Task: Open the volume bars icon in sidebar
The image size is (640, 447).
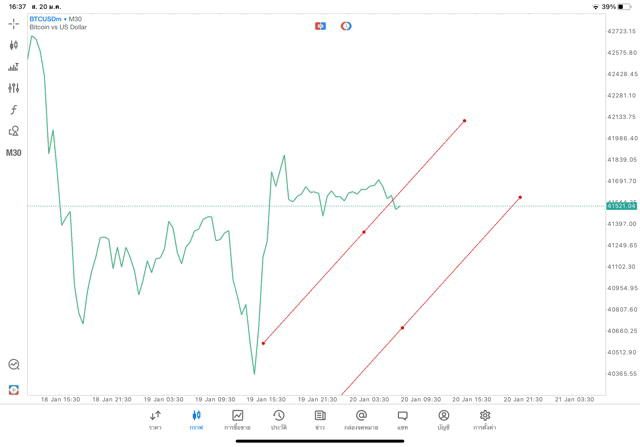Action: tap(14, 67)
